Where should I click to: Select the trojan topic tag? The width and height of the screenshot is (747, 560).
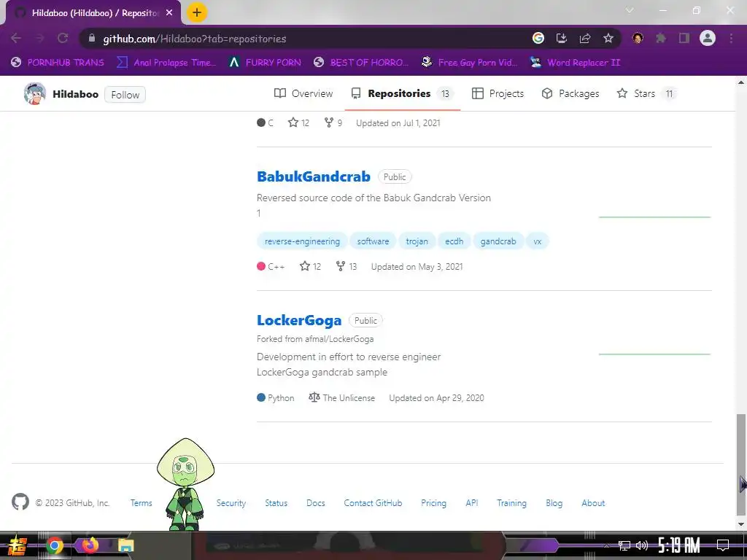pos(417,241)
